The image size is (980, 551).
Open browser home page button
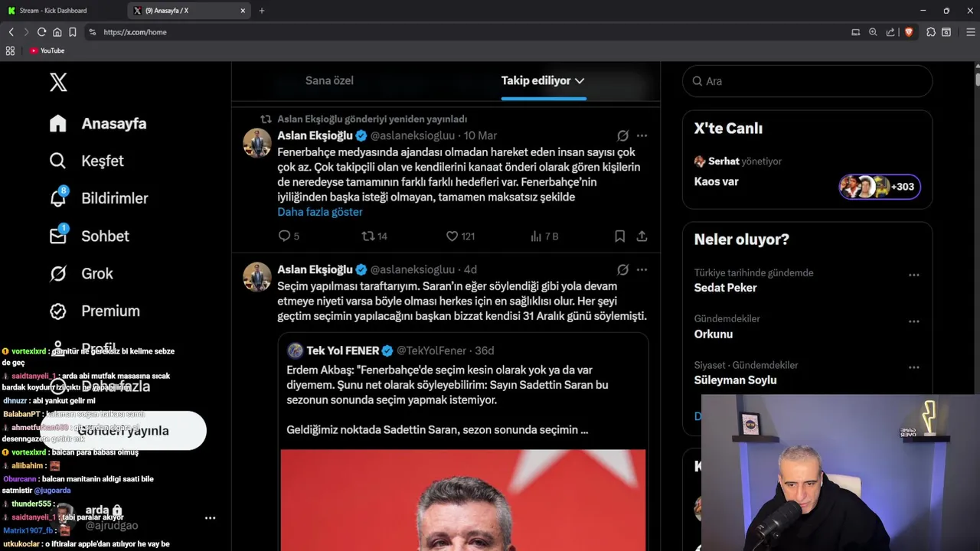pos(57,32)
